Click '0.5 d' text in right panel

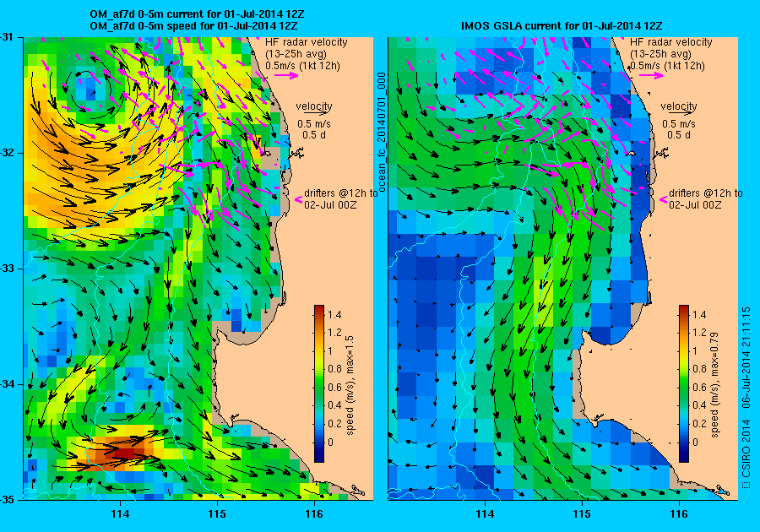[679, 135]
